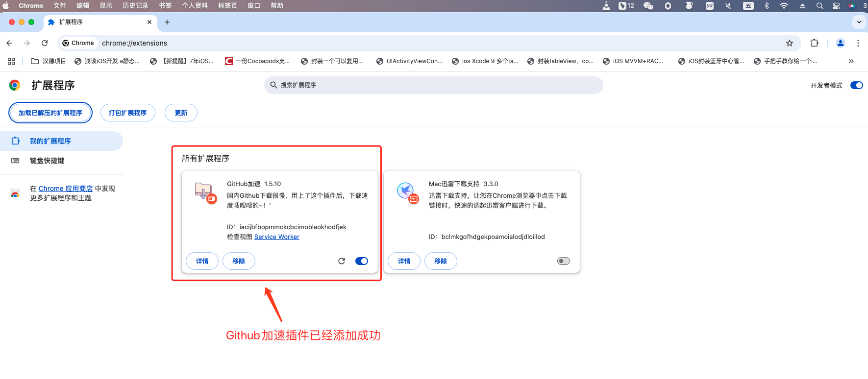Click the 更新 button
Image resolution: width=868 pixels, height=379 pixels.
pos(181,113)
